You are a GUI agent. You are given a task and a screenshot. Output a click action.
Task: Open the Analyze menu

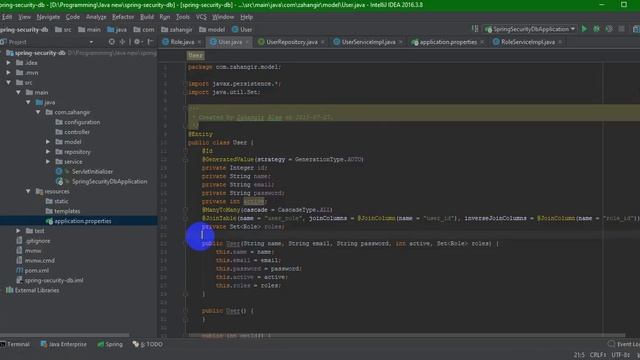(x=96, y=17)
